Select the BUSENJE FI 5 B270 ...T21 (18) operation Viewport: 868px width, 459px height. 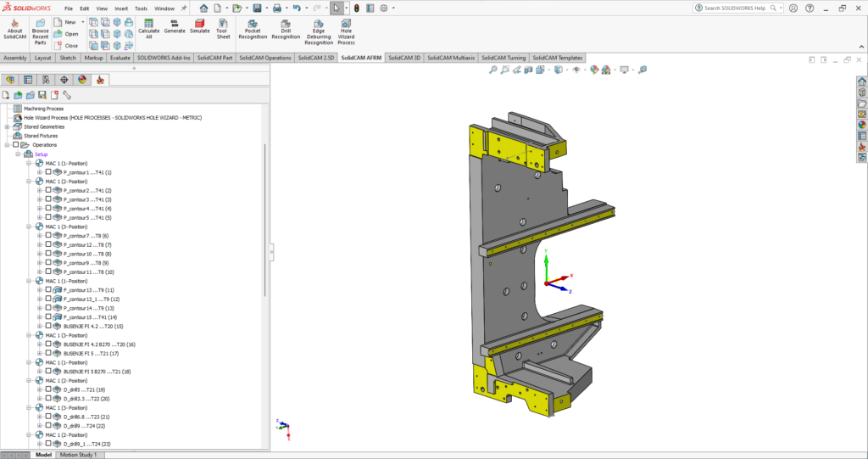tap(97, 372)
